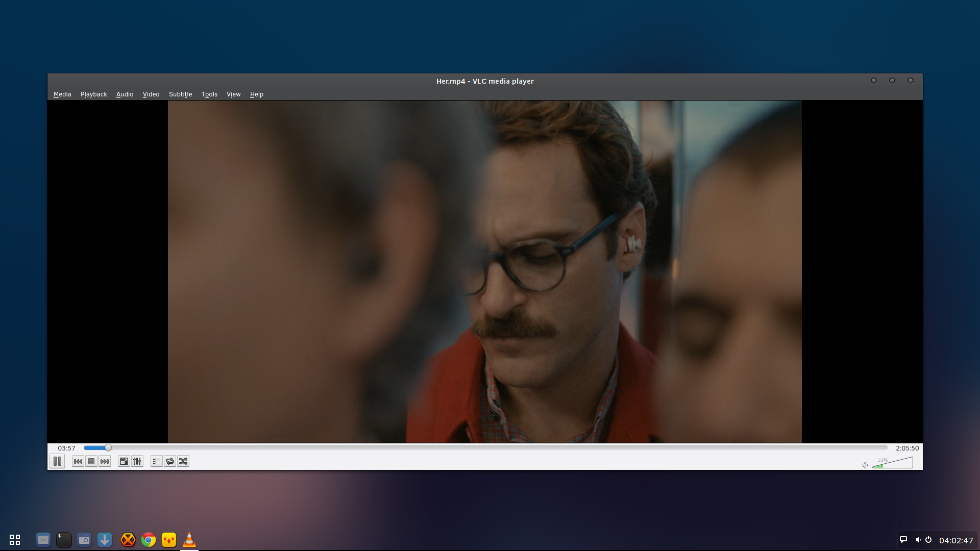The height and width of the screenshot is (551, 980).
Task: Open the yellow diamonds app in dock
Action: pos(169,539)
